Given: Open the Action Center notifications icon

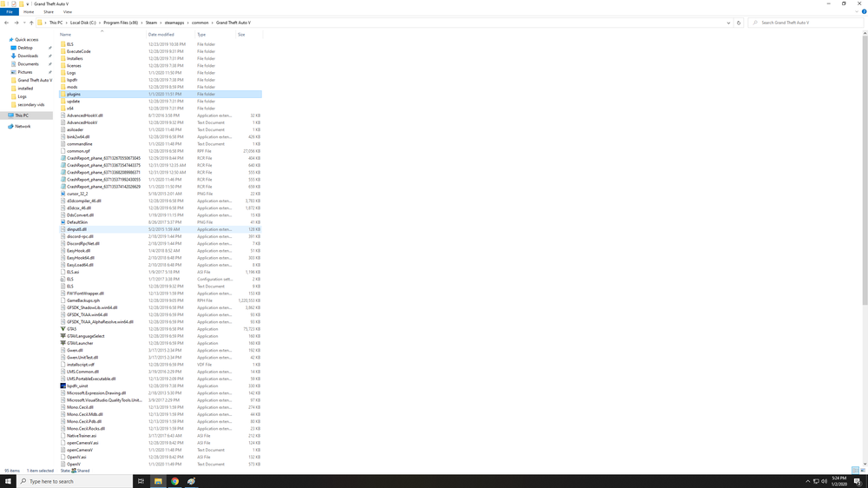Looking at the screenshot, I should (857, 481).
